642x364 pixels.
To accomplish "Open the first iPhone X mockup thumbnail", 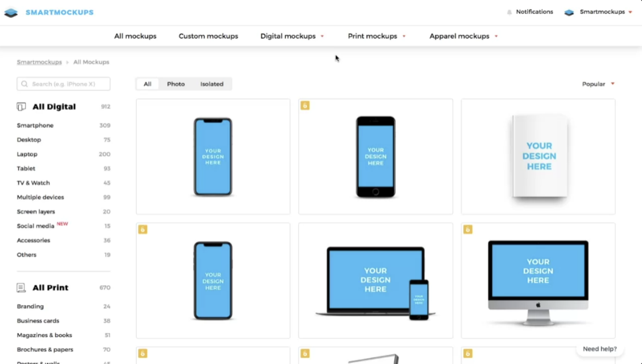I will pos(213,156).
